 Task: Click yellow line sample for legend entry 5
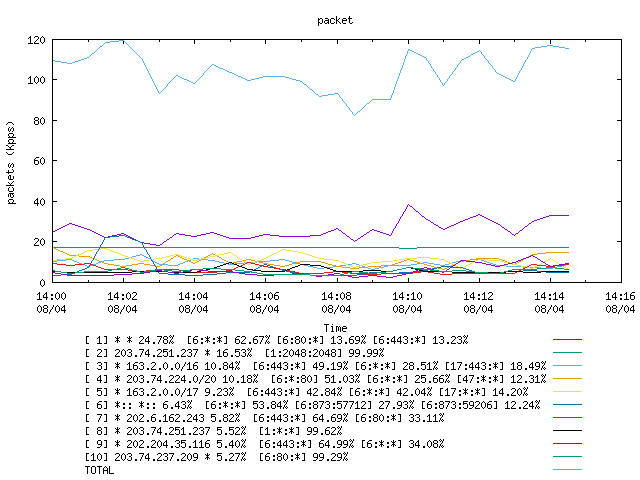(567, 392)
